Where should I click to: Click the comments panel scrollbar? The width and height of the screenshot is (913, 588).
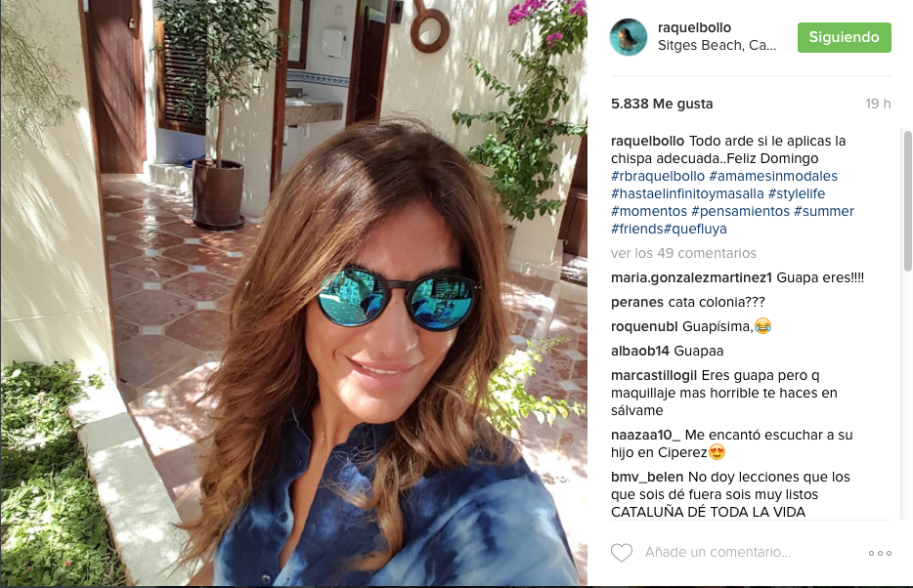pyautogui.click(x=907, y=200)
